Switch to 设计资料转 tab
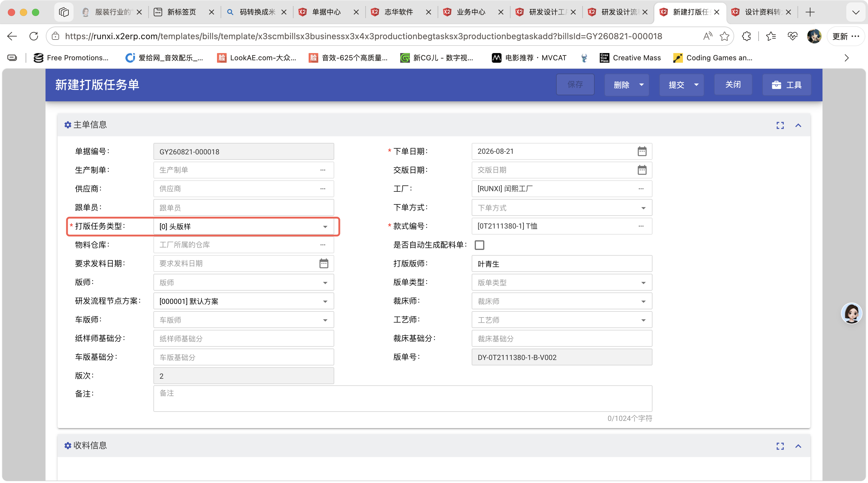868x483 pixels. 762,12
